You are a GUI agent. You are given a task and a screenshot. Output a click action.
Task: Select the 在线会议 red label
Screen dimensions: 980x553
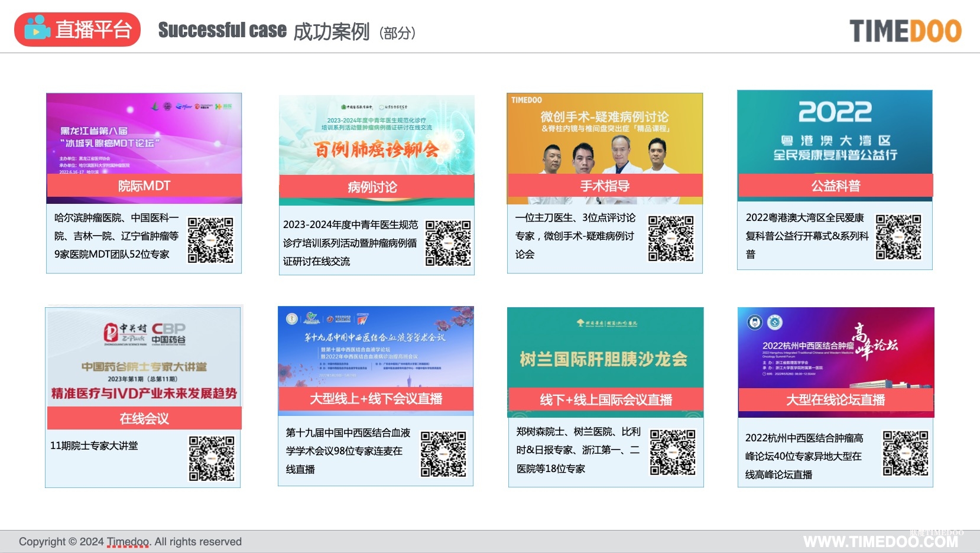(x=144, y=418)
